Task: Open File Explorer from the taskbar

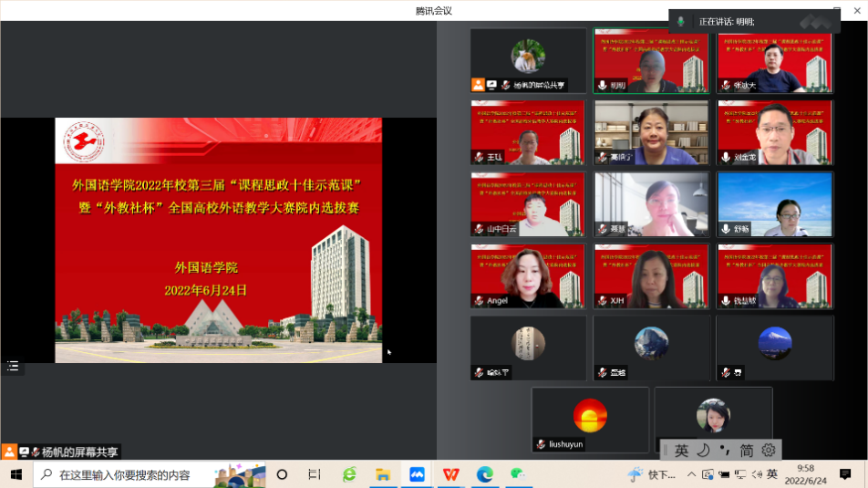Action: tap(383, 474)
